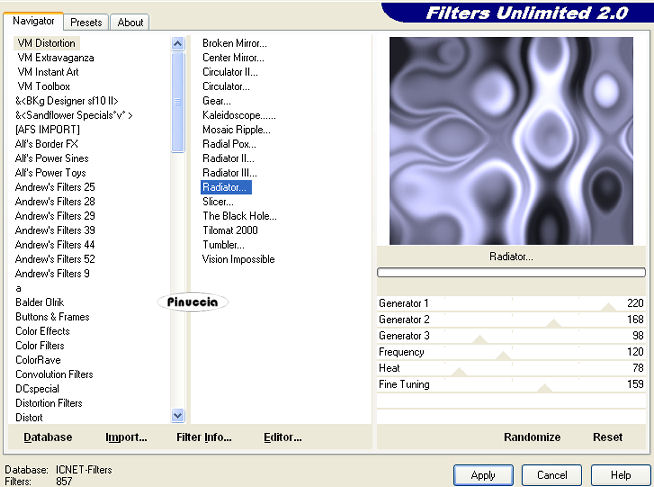Select the highlighted Radiator... filter
This screenshot has width=654, height=487.
tap(226, 187)
